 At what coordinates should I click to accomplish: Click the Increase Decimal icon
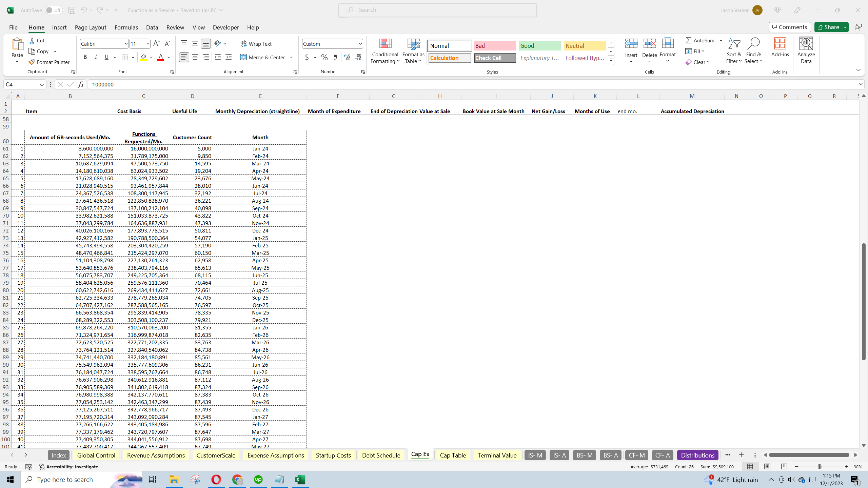tap(347, 57)
